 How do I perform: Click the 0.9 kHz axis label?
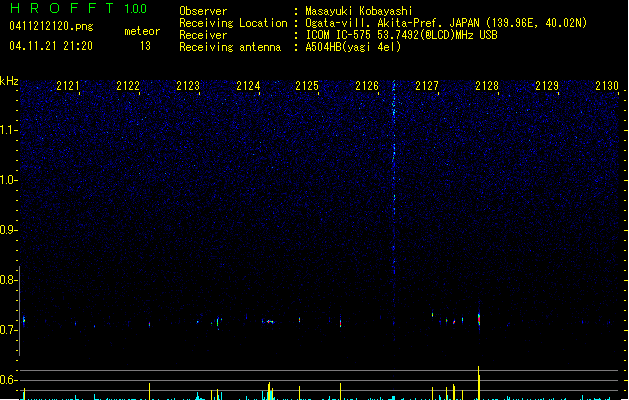click(8, 230)
